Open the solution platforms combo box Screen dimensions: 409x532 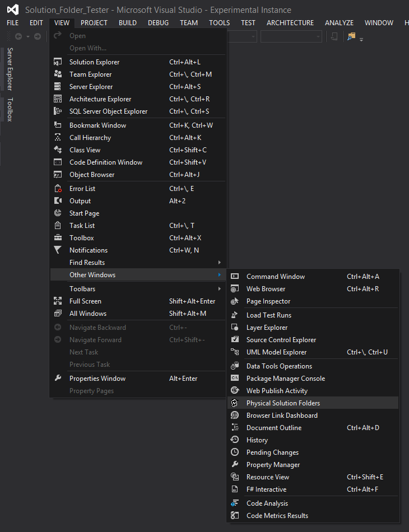tap(291, 36)
